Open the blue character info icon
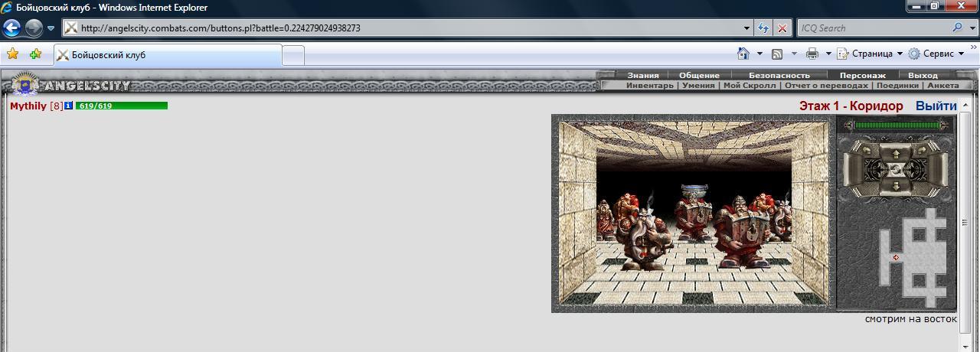This screenshot has height=352, width=980. point(68,106)
